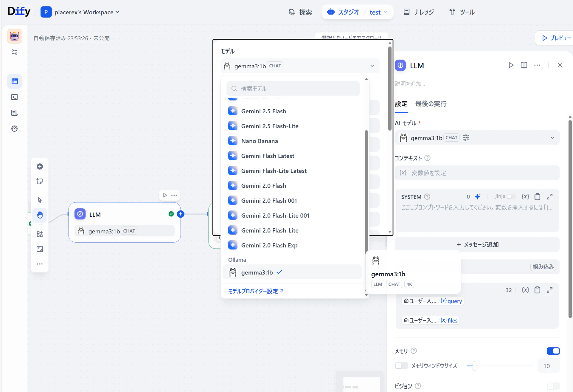Run the LLM node from canvas play icon
The height and width of the screenshot is (392, 573).
coord(165,195)
